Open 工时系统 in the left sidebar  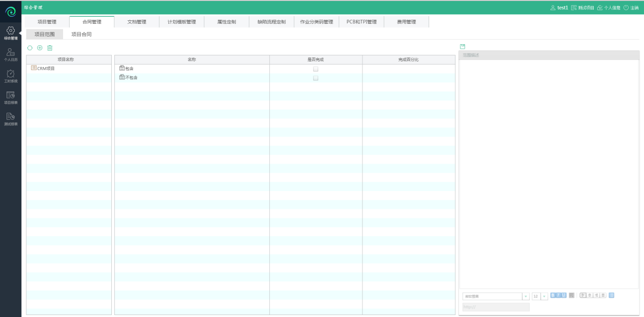click(x=11, y=76)
